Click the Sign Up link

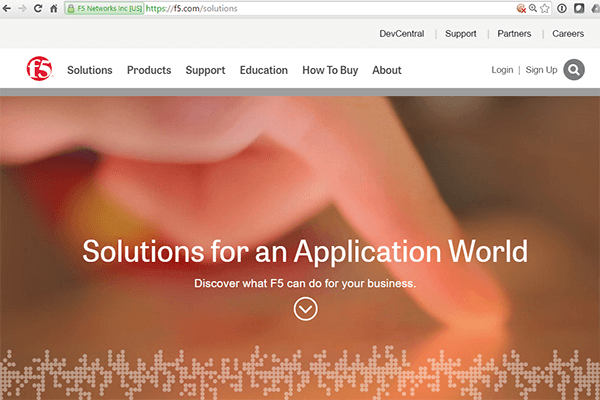pyautogui.click(x=541, y=70)
